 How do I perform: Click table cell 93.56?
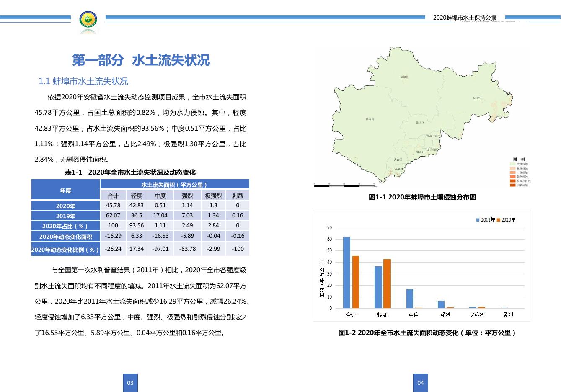[137, 225]
